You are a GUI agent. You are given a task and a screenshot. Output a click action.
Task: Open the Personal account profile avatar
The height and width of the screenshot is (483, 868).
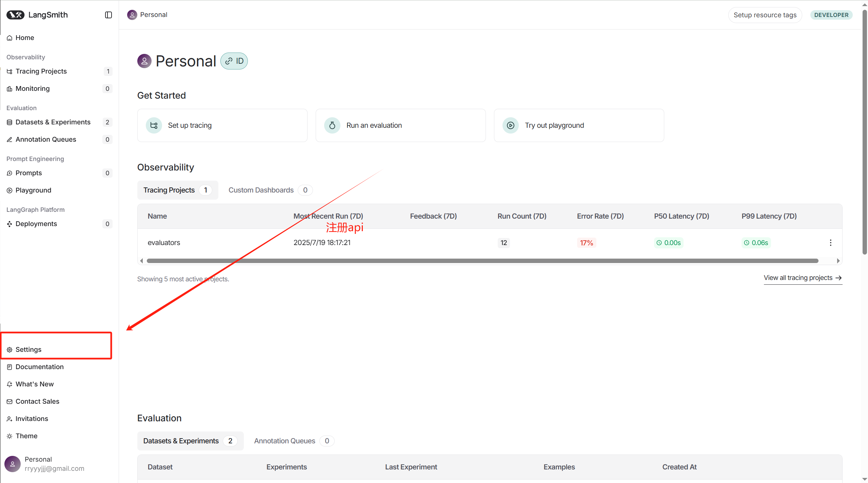click(x=13, y=464)
